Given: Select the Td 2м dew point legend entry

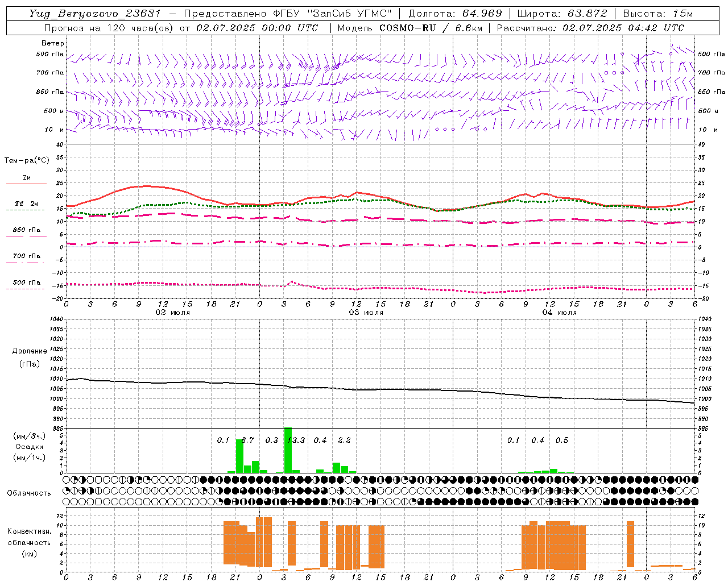Looking at the screenshot, I should [27, 203].
